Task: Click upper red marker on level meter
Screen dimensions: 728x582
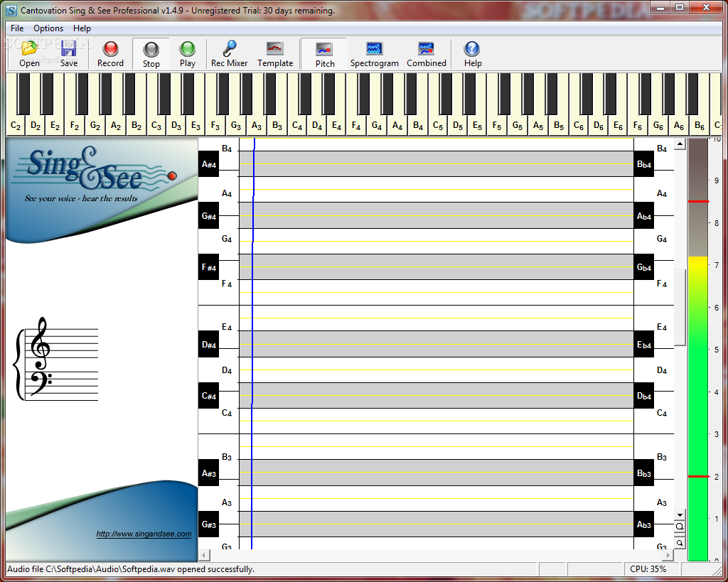Action: point(698,201)
